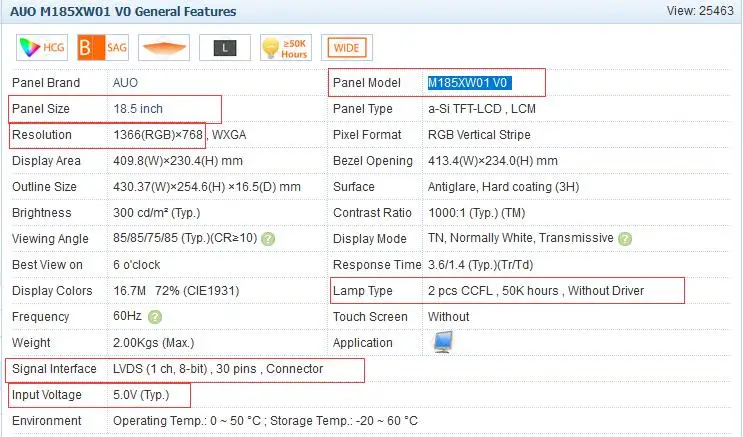Screen dimensions: 743x437
Task: Click the Without value in Touch Screen row
Action: [448, 317]
